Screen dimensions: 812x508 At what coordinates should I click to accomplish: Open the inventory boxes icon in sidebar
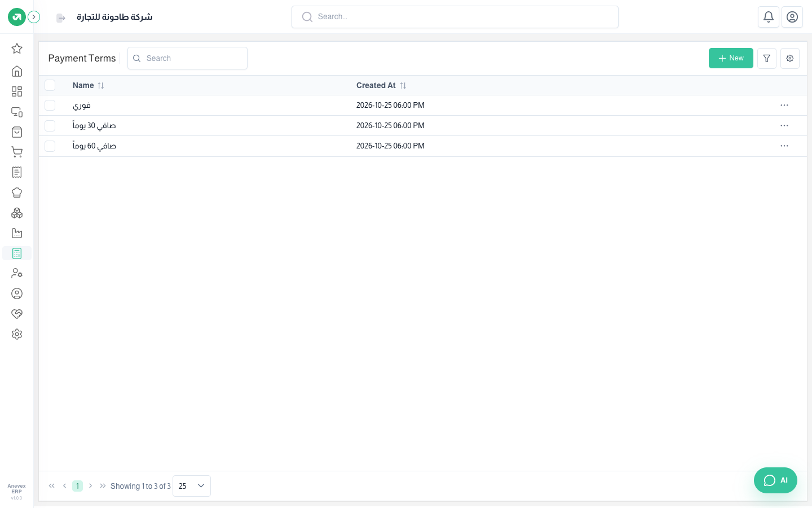pos(17,213)
